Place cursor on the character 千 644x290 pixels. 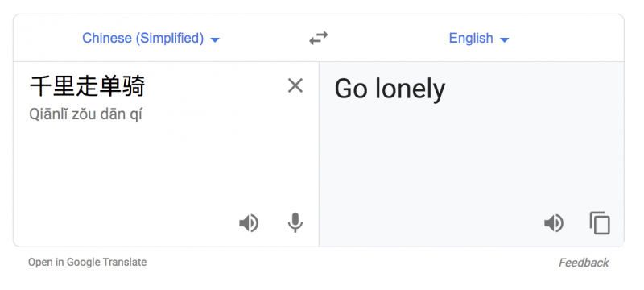click(41, 86)
